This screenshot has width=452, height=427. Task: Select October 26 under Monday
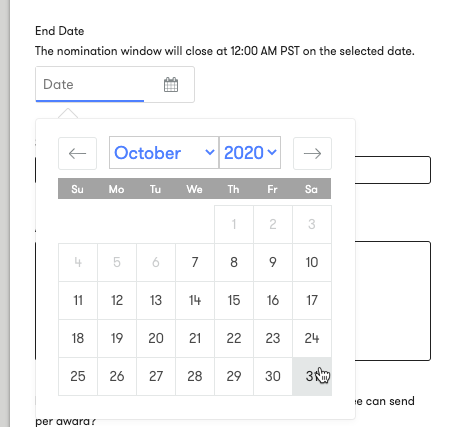[x=117, y=376]
